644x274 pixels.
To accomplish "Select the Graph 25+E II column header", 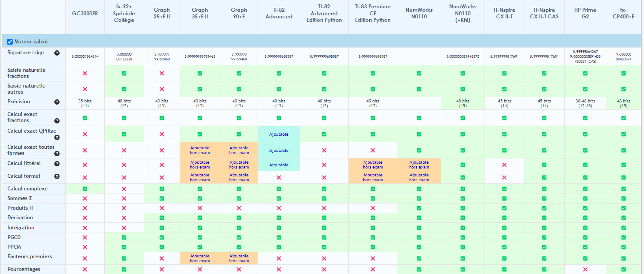I will tap(162, 14).
